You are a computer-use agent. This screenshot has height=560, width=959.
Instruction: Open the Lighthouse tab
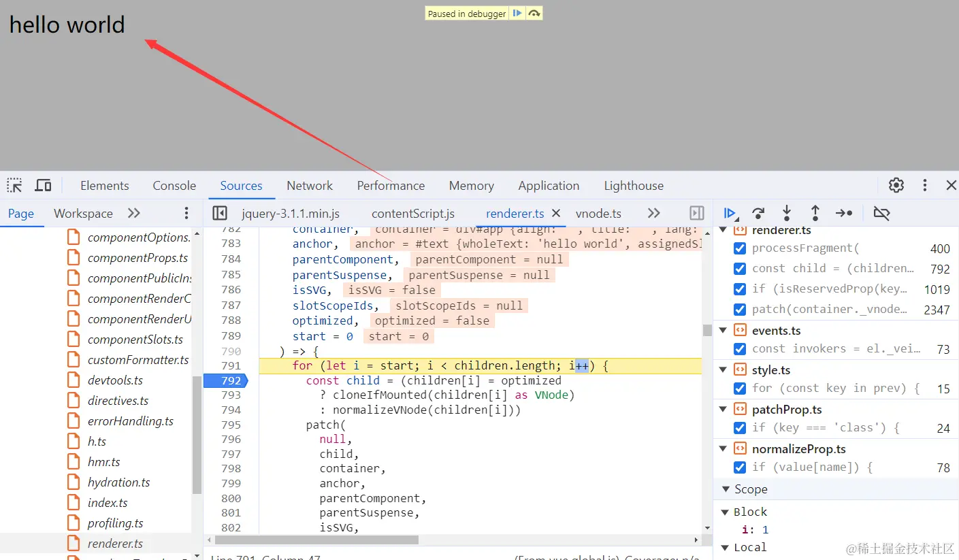coord(634,185)
